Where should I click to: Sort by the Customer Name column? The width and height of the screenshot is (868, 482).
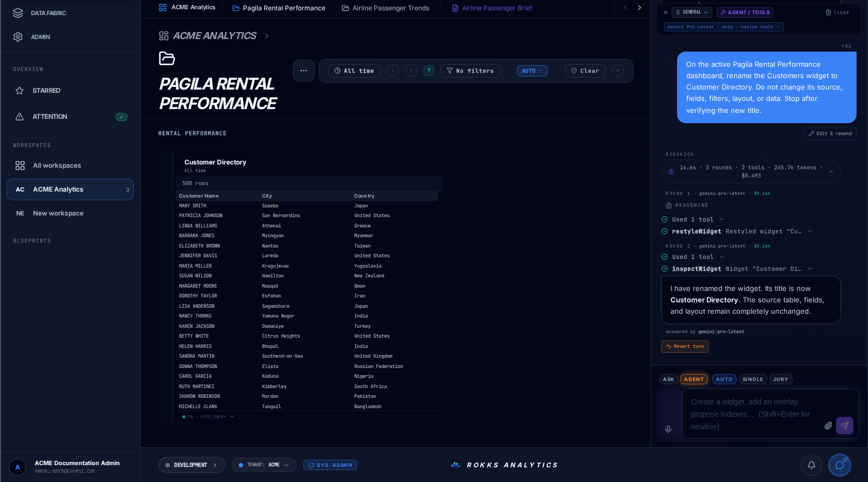coord(199,196)
